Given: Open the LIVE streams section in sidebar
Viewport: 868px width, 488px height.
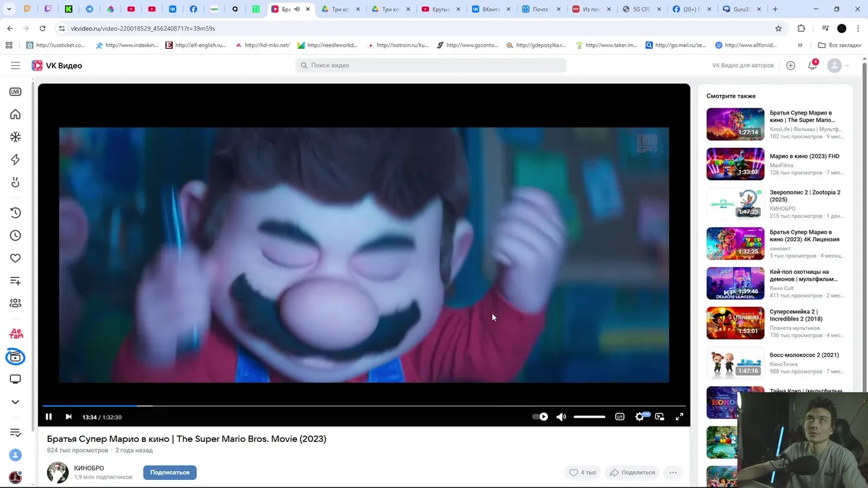Looking at the screenshot, I should (15, 91).
